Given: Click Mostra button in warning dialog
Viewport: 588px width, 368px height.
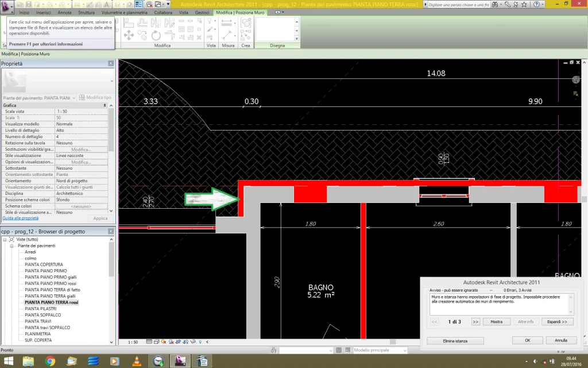Looking at the screenshot, I should click(x=496, y=322).
